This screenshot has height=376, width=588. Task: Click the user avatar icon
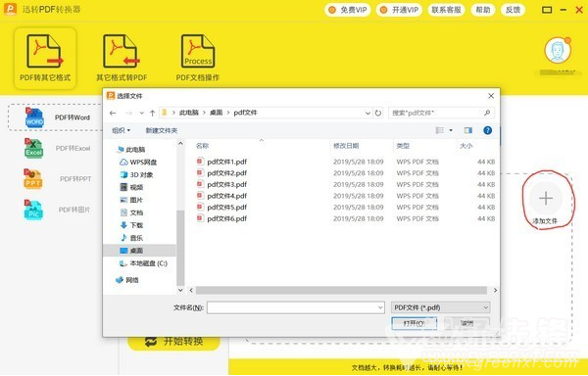[558, 50]
